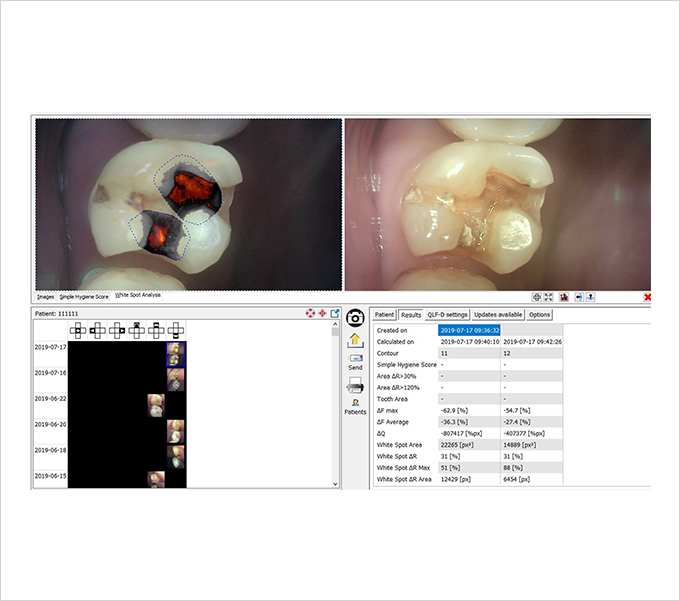The image size is (680, 601).
Task: Click the printer icon
Action: (355, 385)
